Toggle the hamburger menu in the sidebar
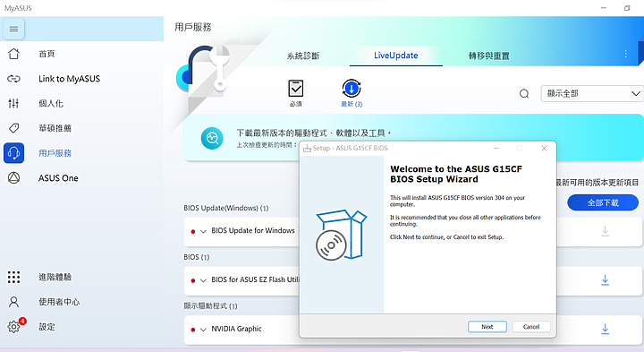Screen dimensions: 644x352 coord(13,29)
